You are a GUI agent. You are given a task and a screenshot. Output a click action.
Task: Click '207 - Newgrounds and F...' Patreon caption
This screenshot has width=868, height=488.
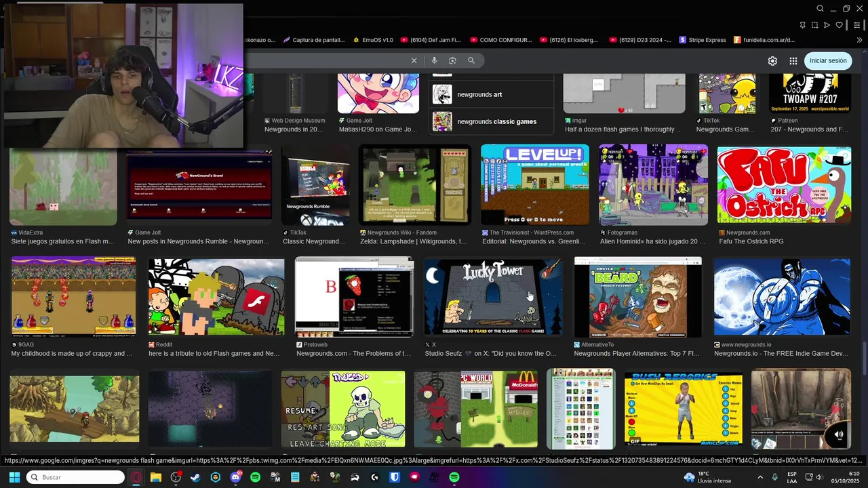pyautogui.click(x=809, y=129)
